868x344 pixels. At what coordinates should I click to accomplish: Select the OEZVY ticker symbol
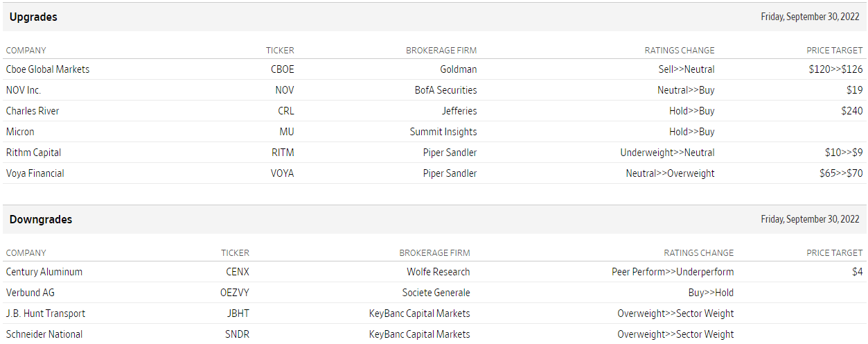[235, 293]
